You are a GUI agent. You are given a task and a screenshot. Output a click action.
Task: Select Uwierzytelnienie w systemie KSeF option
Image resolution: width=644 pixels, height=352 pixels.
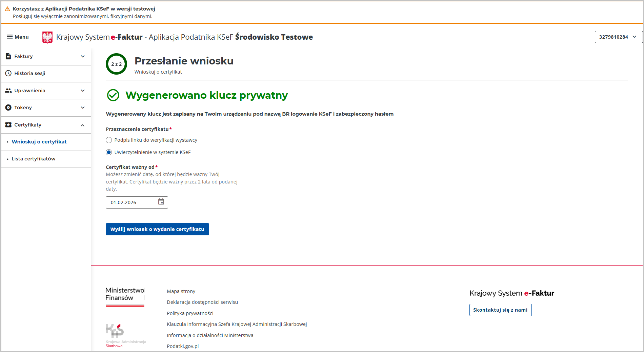(x=109, y=152)
